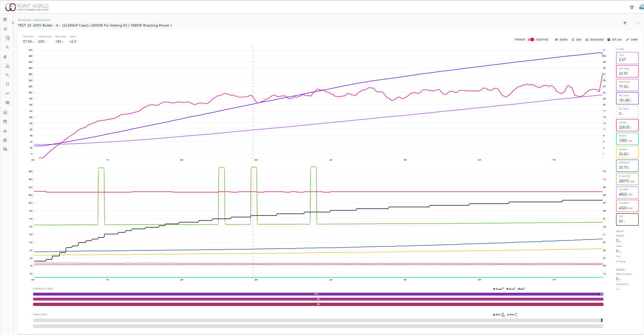644x335 pixels.
Task: Click the dashboard grid icon in sidebar
Action: (5, 19)
